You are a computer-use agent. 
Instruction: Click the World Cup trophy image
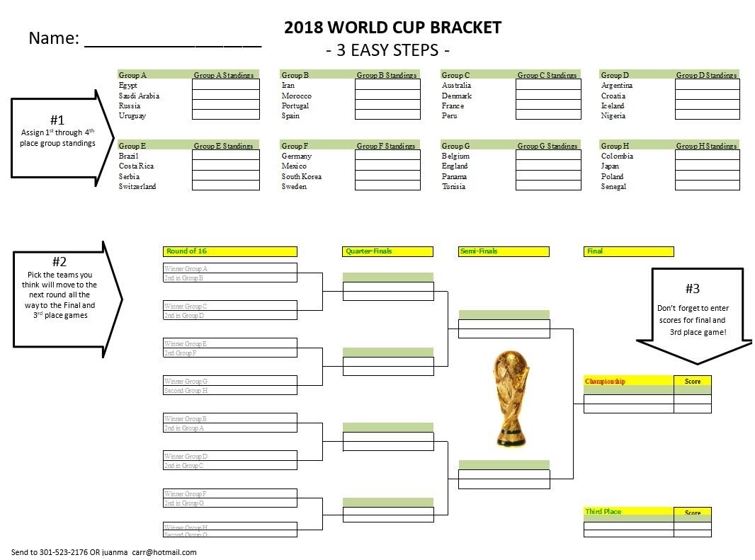511,399
